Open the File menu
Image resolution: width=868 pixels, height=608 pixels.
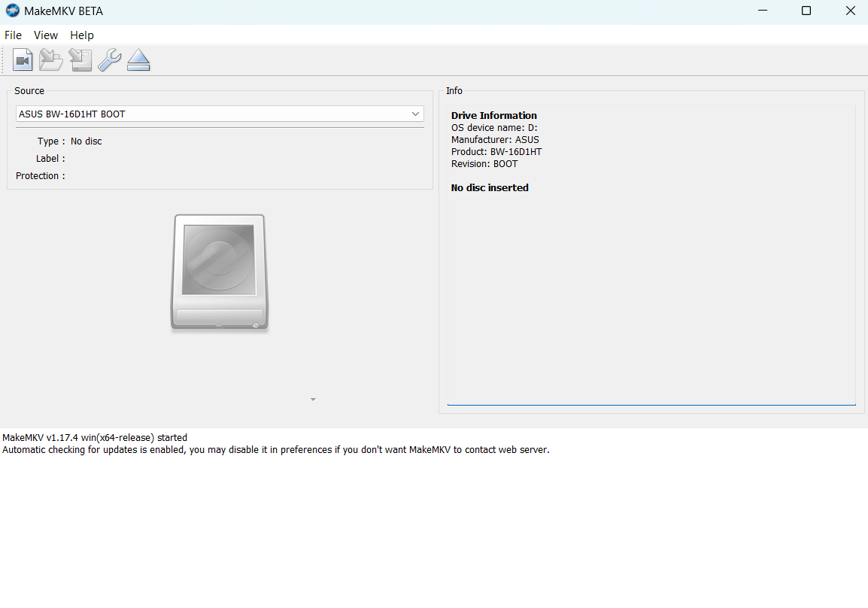[14, 35]
